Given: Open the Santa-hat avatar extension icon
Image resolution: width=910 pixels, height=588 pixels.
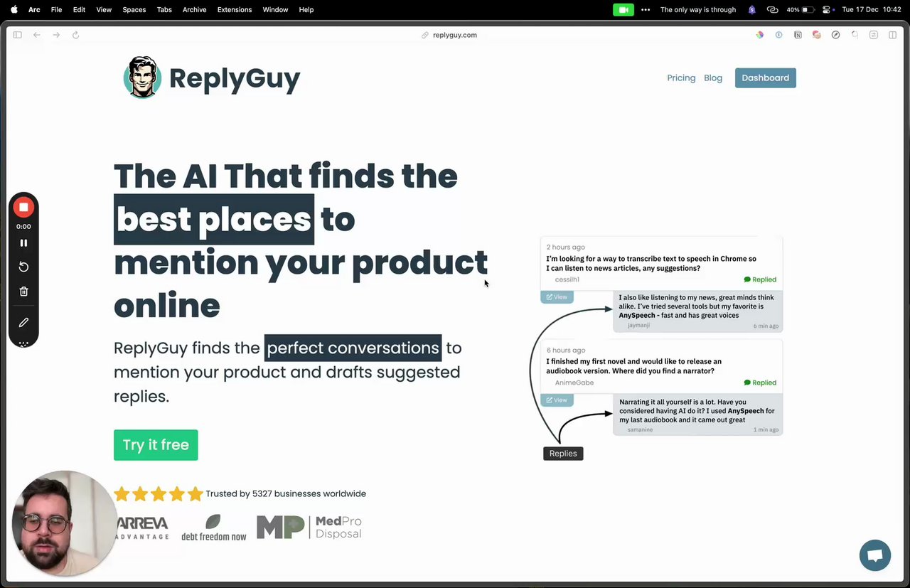Looking at the screenshot, I should (817, 35).
